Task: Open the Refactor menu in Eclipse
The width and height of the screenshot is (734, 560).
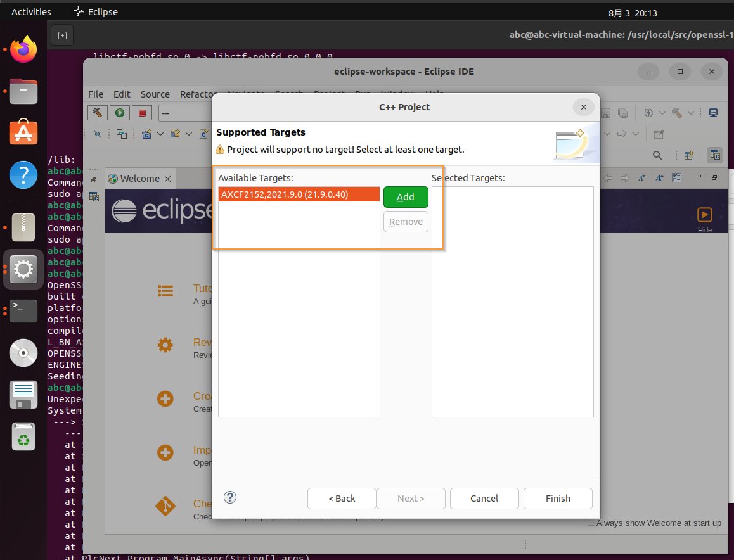Action: 196,94
